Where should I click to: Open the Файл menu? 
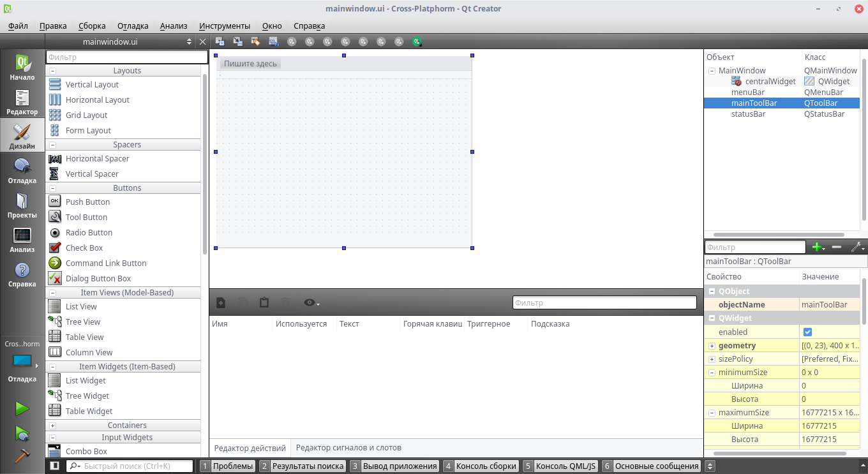pyautogui.click(x=18, y=26)
